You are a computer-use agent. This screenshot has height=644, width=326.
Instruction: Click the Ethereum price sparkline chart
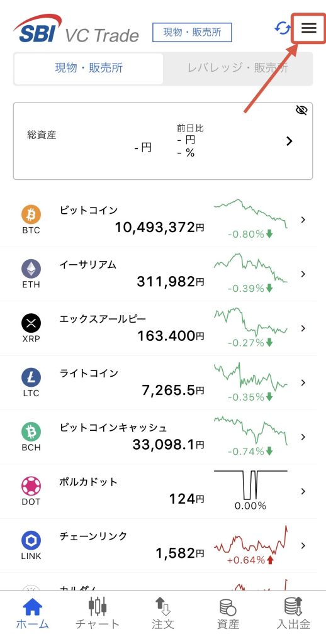[x=250, y=268]
